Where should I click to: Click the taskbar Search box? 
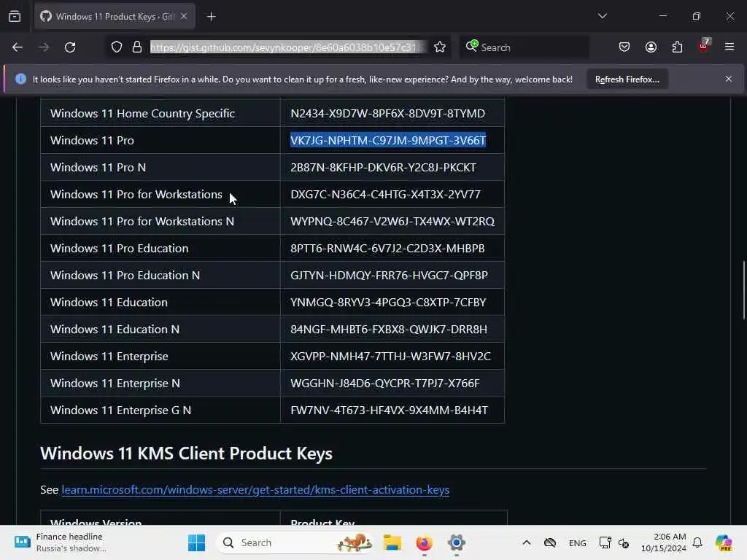coord(295,542)
